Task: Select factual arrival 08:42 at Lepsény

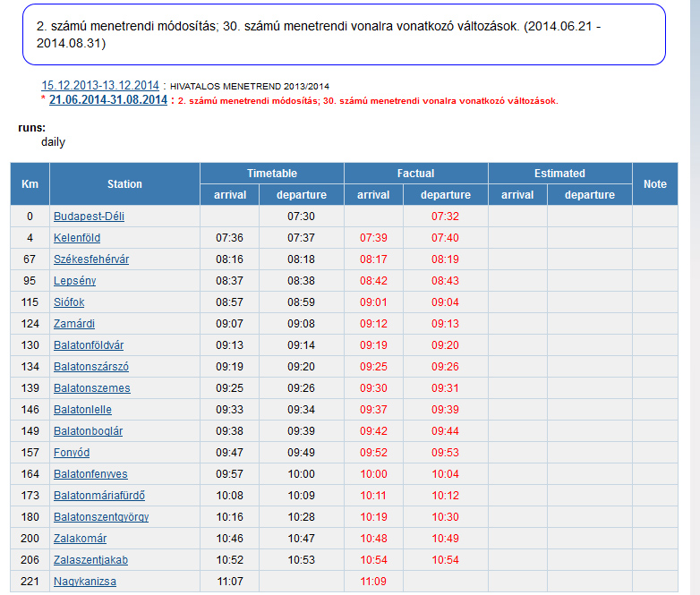Action: coord(373,281)
